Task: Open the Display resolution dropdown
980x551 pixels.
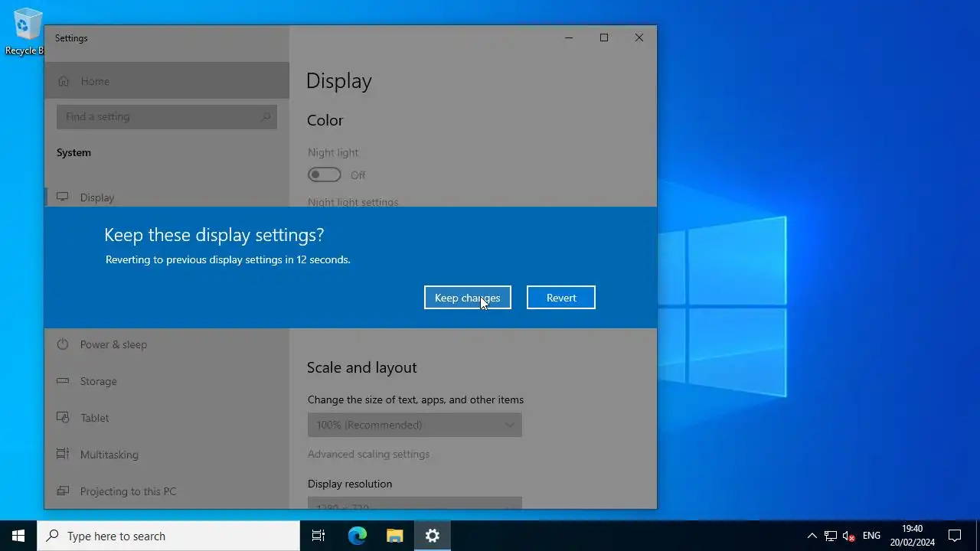Action: click(414, 503)
